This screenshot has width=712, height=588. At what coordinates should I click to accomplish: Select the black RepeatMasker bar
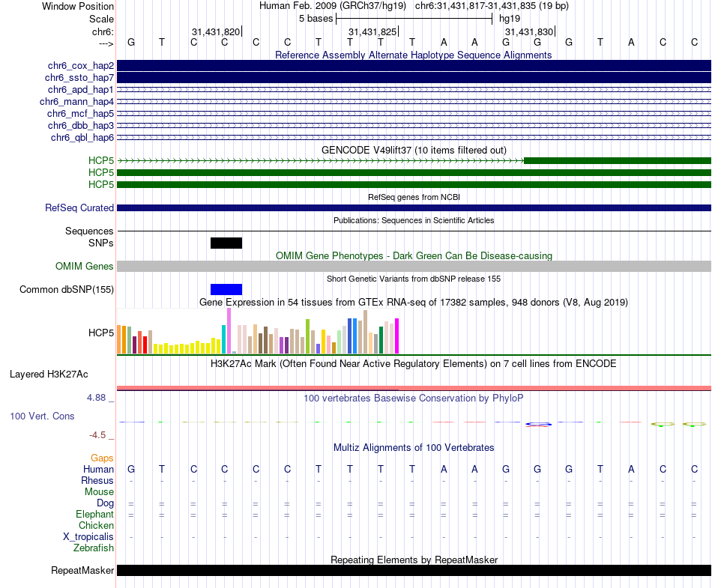click(x=414, y=570)
